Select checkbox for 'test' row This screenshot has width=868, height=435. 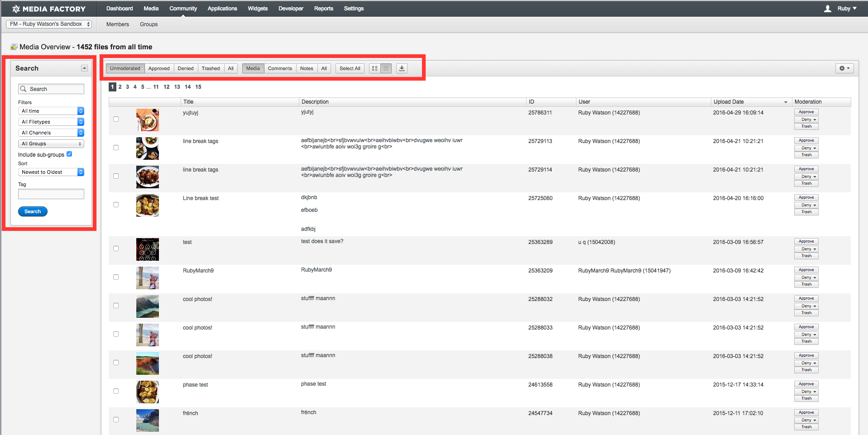point(116,249)
